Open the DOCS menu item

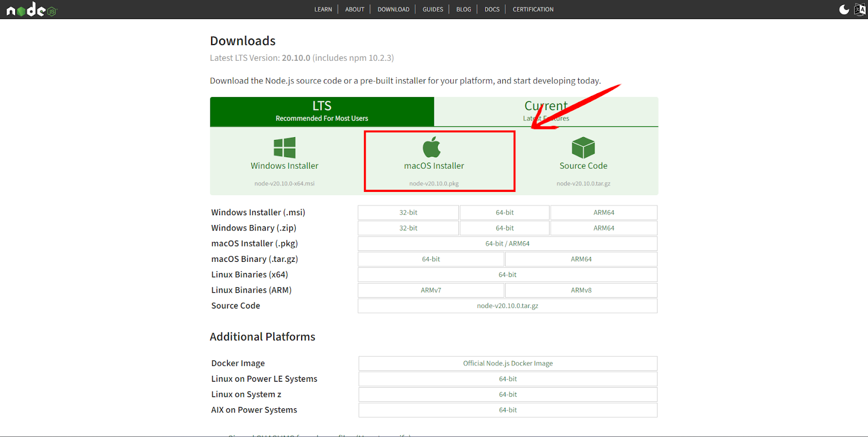coord(492,9)
